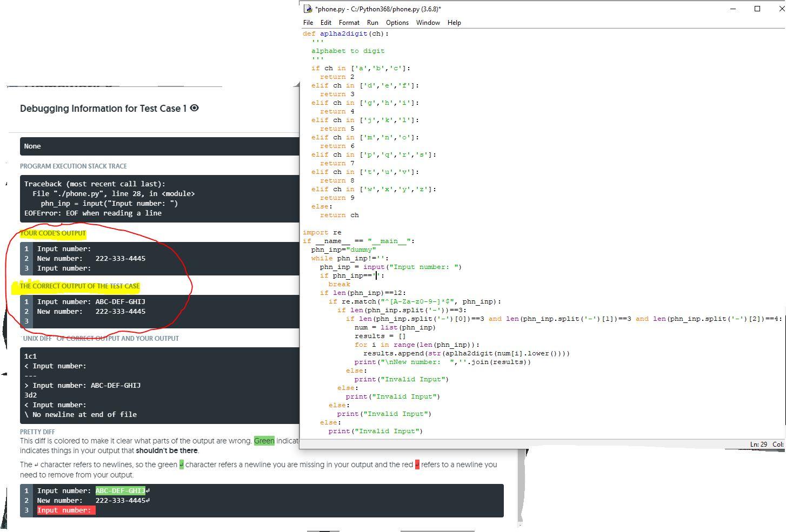Click the 'results = []' code line
This screenshot has width=786, height=532.
(x=381, y=336)
